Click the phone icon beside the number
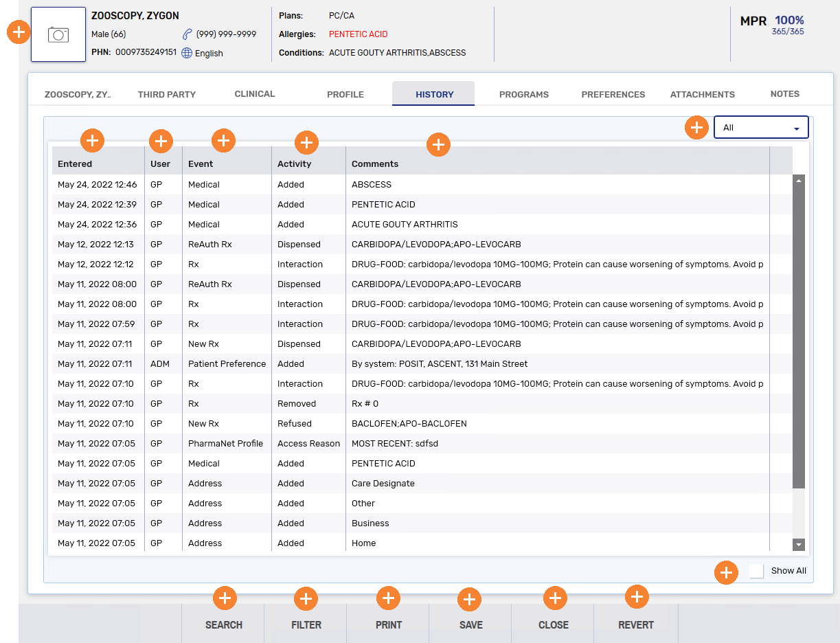This screenshot has height=643, width=840. [187, 34]
